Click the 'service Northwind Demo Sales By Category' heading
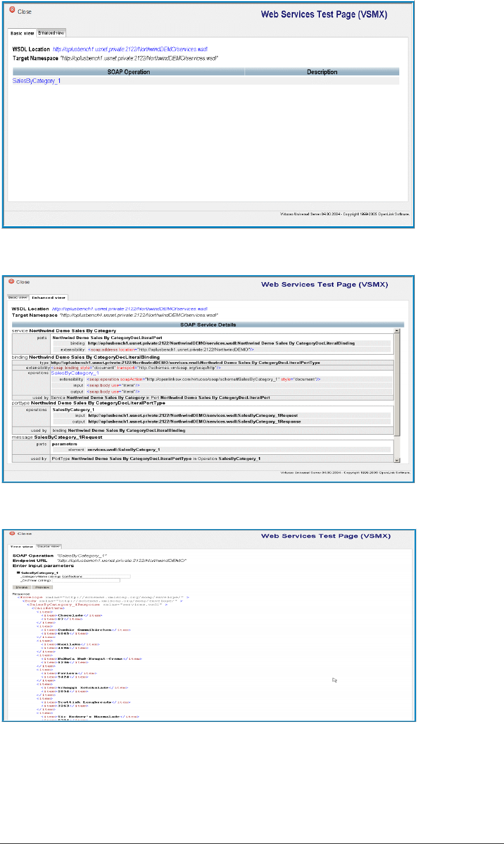Viewport: 504px width, 844px height. 64,331
